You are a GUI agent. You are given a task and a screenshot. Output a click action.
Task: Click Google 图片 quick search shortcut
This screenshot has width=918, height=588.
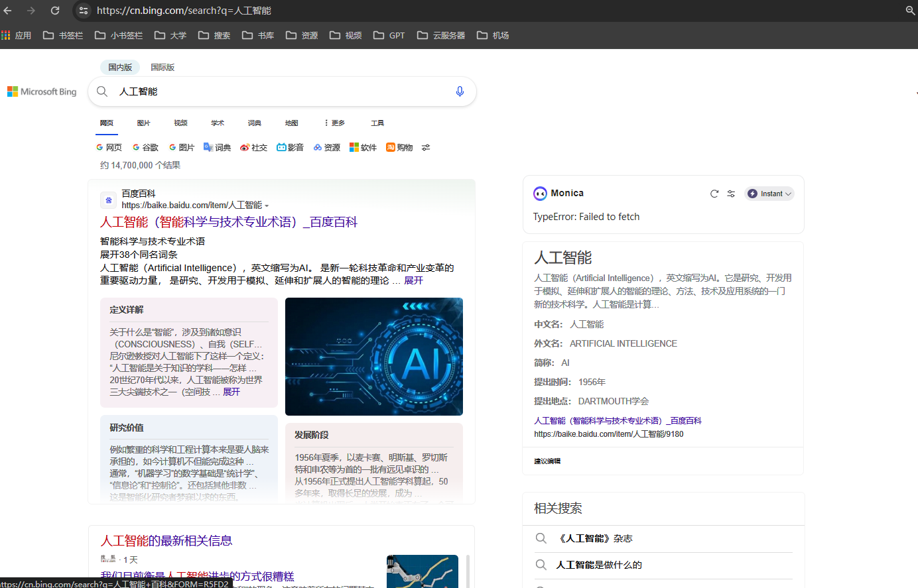tap(182, 147)
